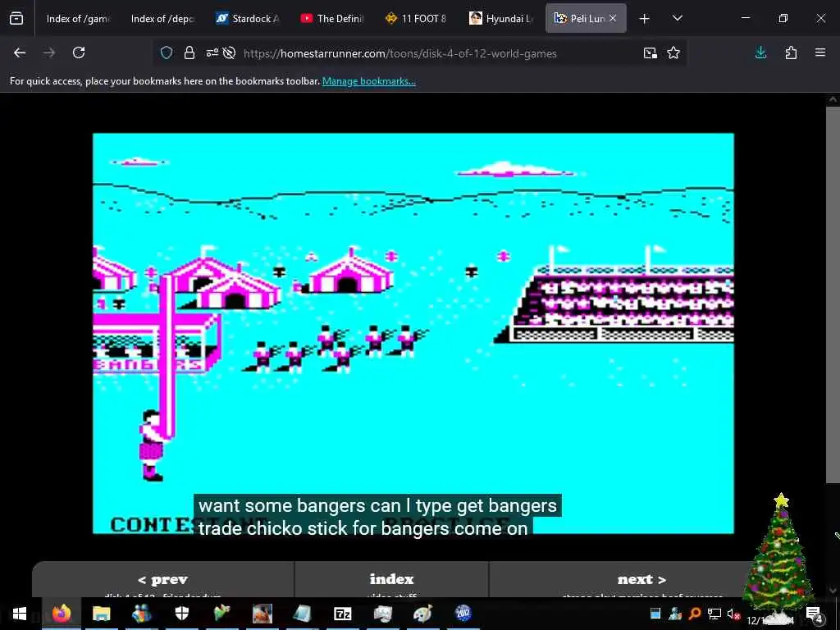The image size is (840, 630).
Task: Open the Firefox downloads panel
Action: (760, 52)
